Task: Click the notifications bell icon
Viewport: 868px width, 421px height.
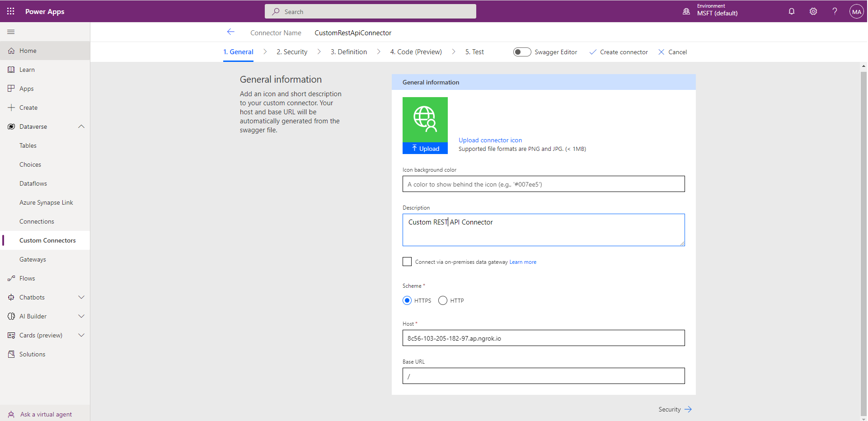Action: tap(791, 11)
